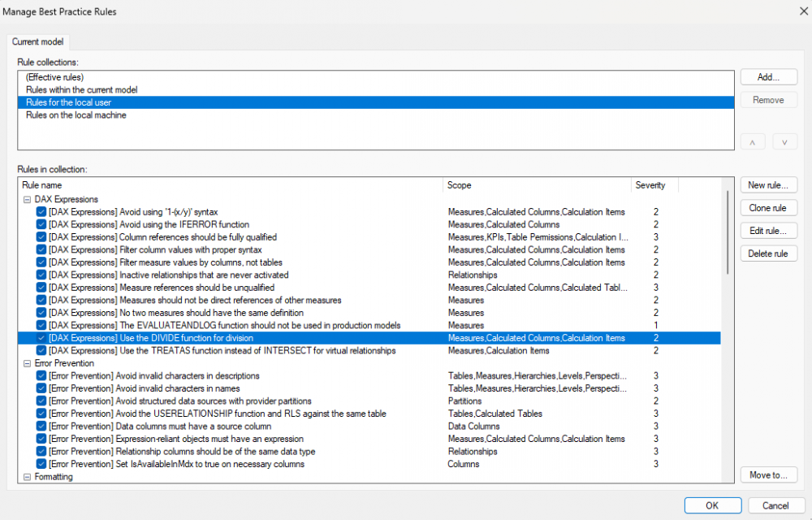Open the New rule... dialog
The width and height of the screenshot is (812, 520).
[768, 185]
